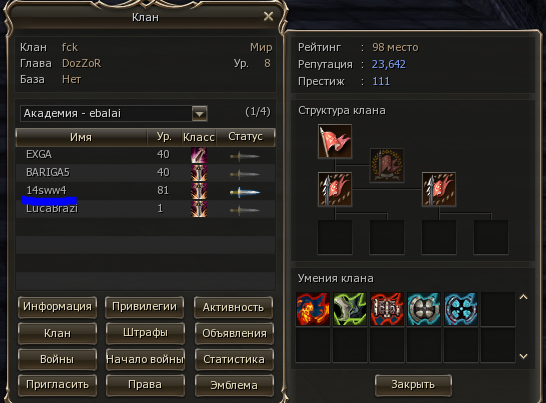Click the Закрыть button

[x=413, y=385]
